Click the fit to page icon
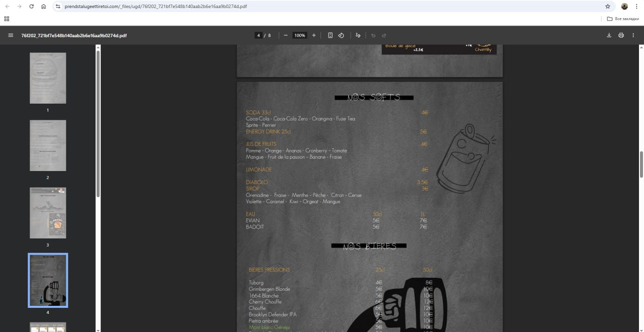Screen dimensions: 644x332 pyautogui.click(x=330, y=35)
